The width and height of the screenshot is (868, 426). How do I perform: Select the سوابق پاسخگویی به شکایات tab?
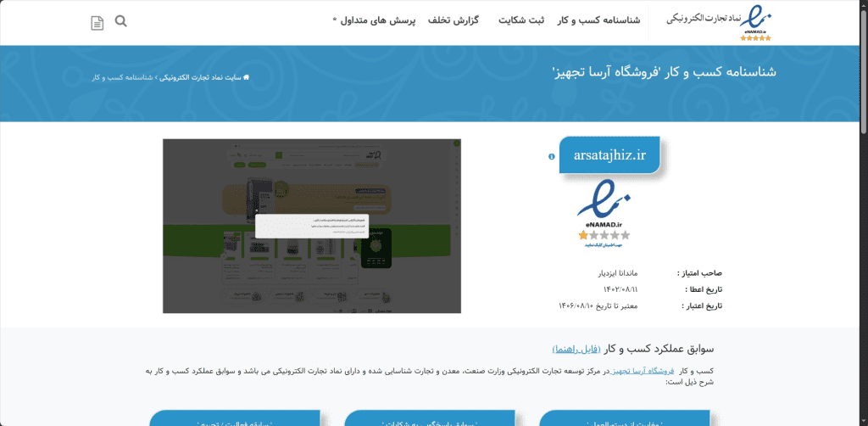(430, 419)
